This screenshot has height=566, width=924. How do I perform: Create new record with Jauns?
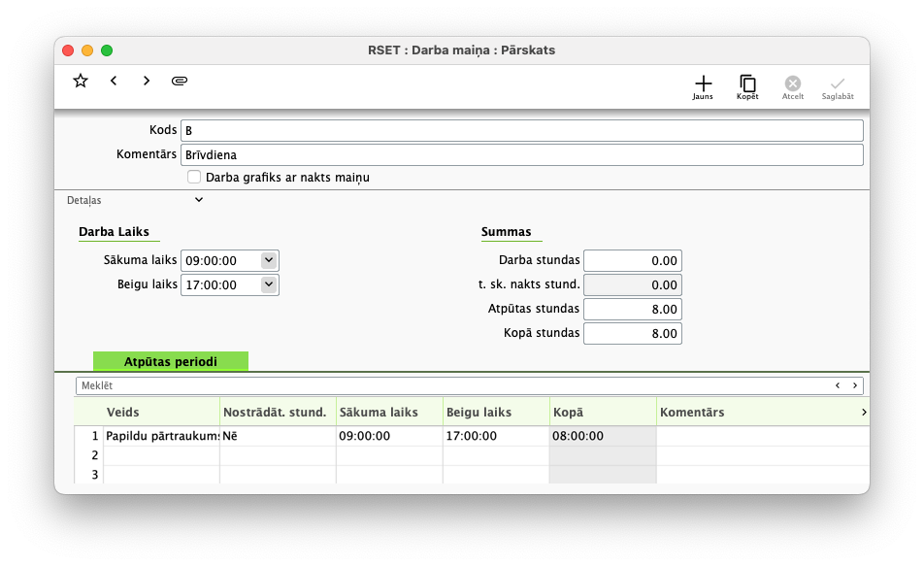703,87
